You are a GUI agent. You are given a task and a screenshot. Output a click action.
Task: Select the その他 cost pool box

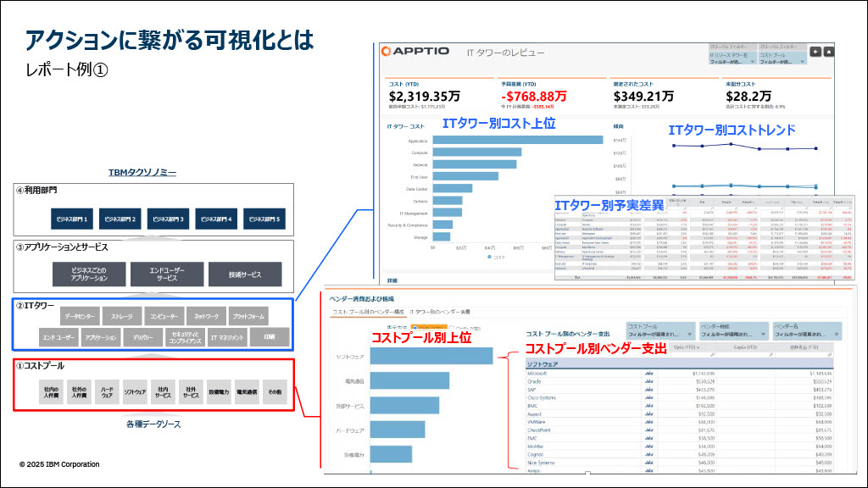[x=275, y=392]
